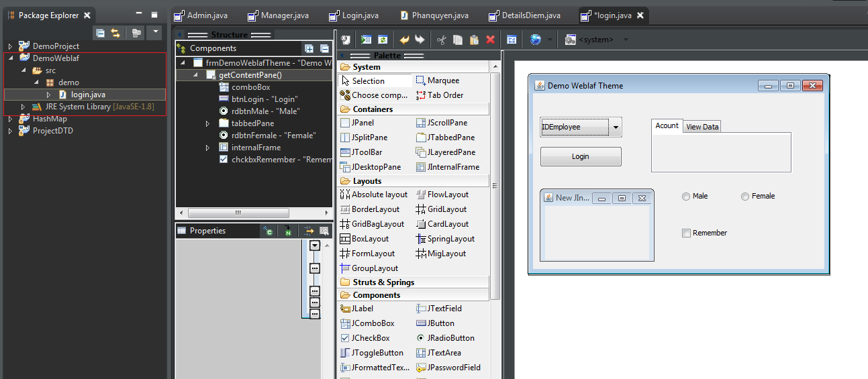Select login.java in Package Explorer
Image resolution: width=868 pixels, height=379 pixels.
tap(88, 95)
